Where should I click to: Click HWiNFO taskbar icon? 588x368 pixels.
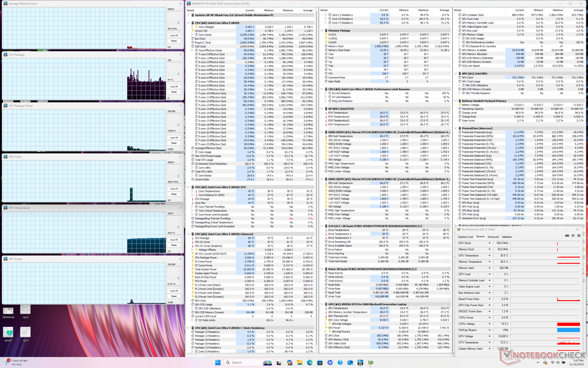click(360, 362)
